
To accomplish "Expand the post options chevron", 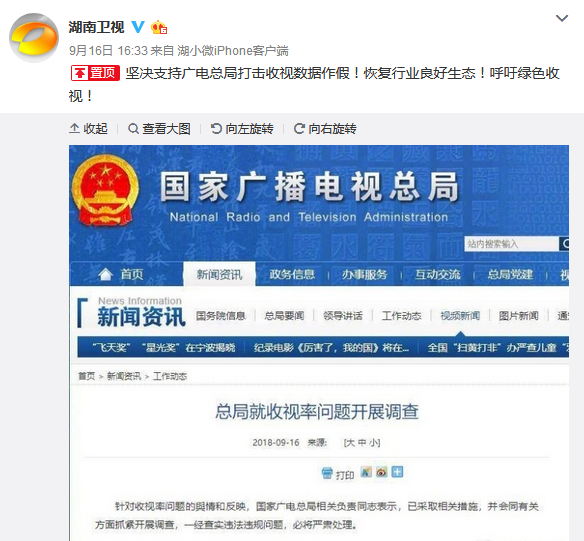I will [x=562, y=18].
